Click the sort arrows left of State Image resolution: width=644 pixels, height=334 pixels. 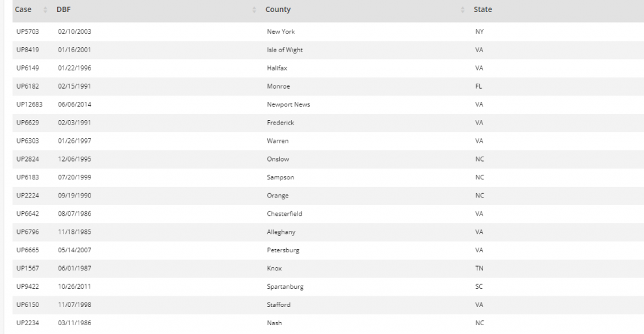click(x=464, y=10)
